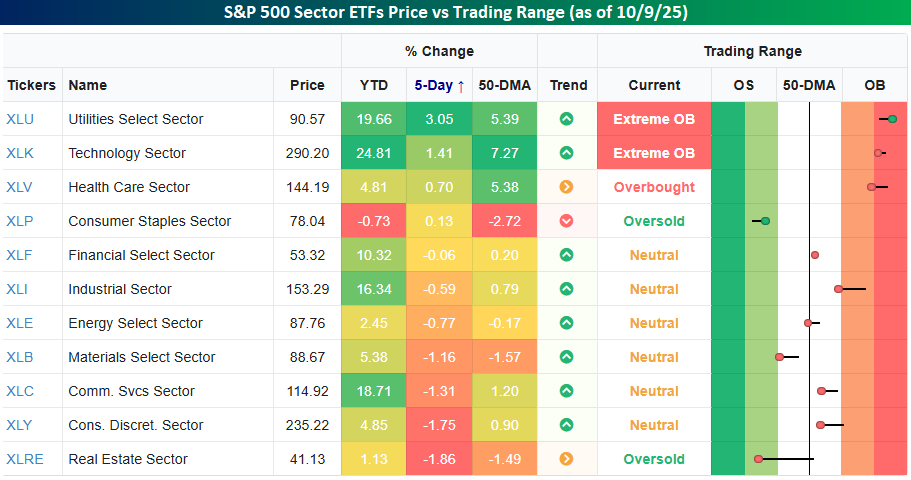Sort by the 50-DMA percent change header
The image size is (911, 480).
point(503,85)
